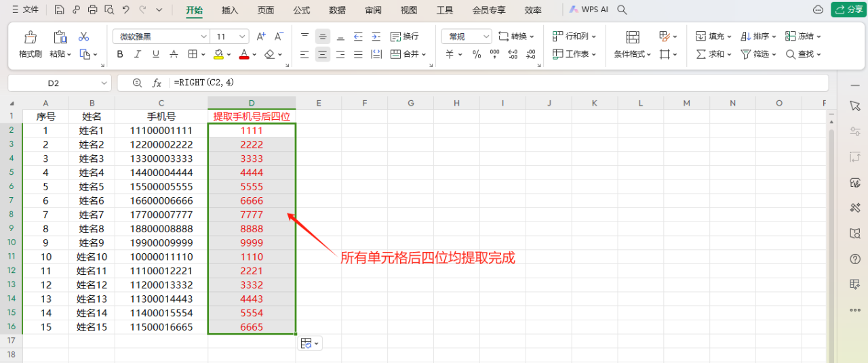Decrease indent icon
The height and width of the screenshot is (363, 868).
358,37
